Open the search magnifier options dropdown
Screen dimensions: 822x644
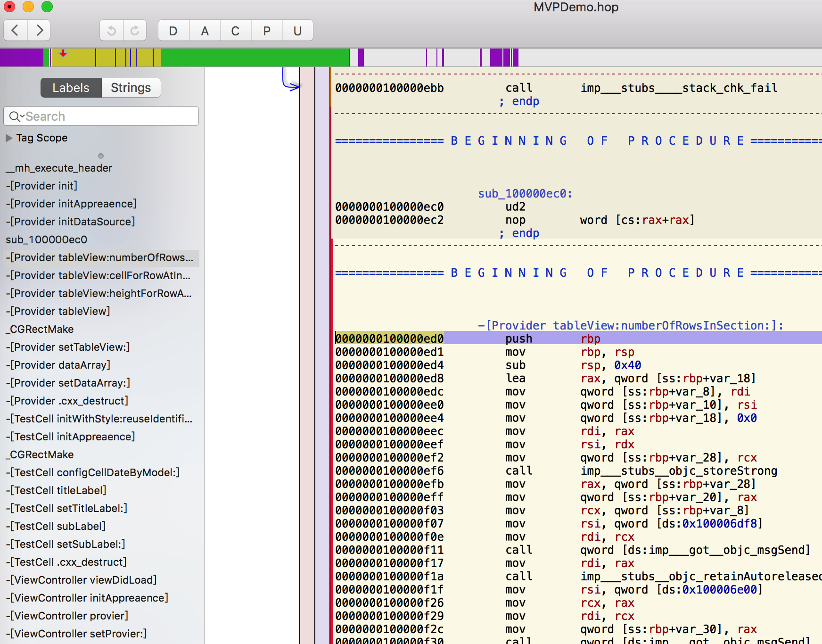(16, 116)
